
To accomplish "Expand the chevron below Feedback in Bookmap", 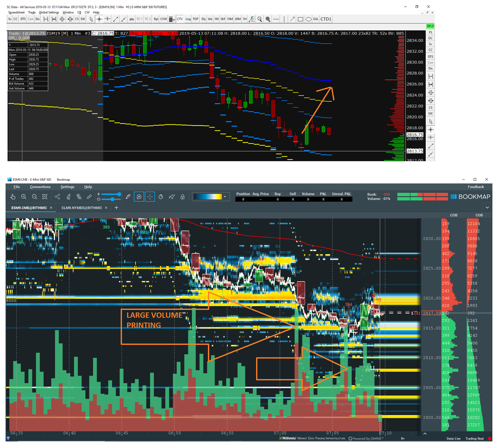I will [x=487, y=207].
